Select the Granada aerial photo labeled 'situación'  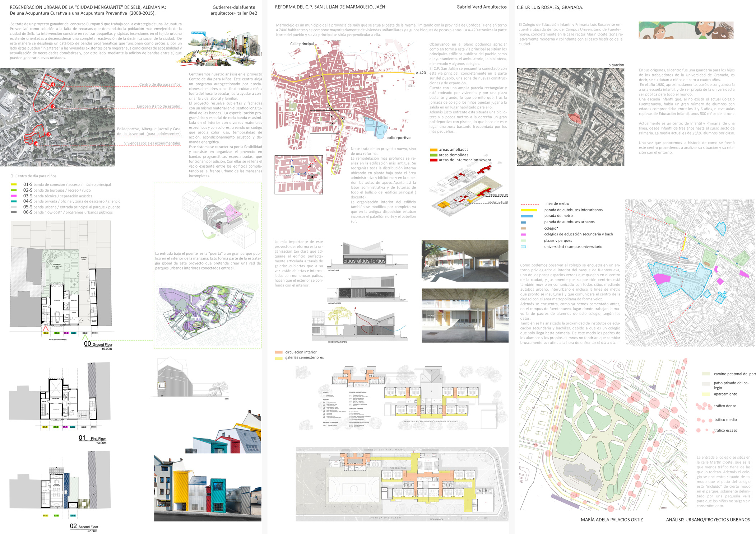click(x=570, y=117)
